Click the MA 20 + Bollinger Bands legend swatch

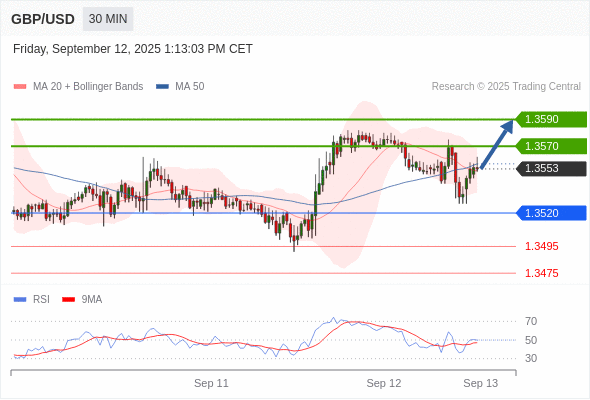(20, 87)
